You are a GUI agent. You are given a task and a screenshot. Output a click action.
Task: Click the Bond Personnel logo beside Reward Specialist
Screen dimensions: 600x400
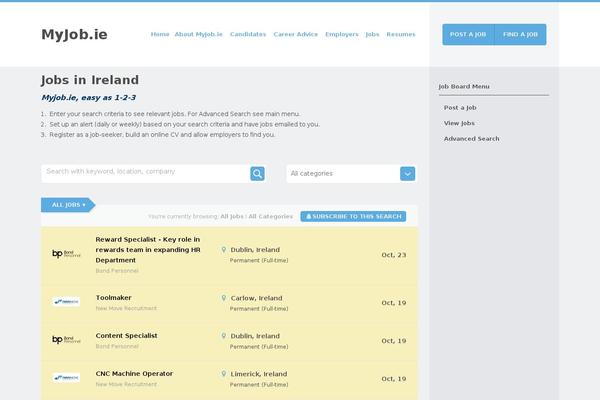pos(66,254)
